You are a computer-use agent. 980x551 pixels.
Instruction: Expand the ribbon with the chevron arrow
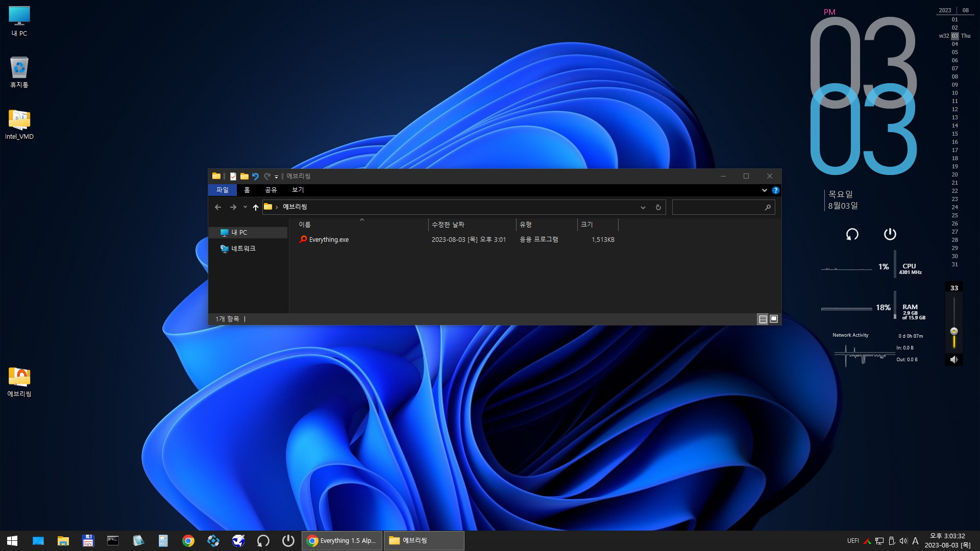point(764,190)
